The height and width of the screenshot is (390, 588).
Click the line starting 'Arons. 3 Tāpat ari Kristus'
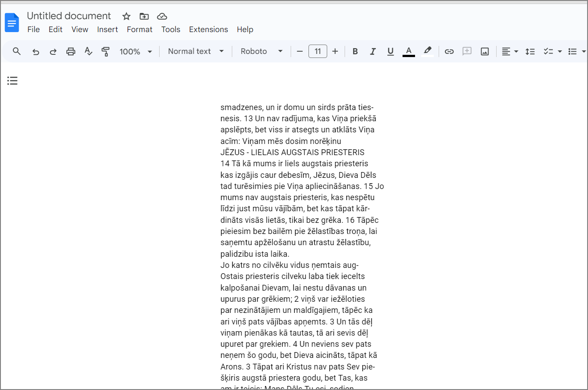[298, 367]
